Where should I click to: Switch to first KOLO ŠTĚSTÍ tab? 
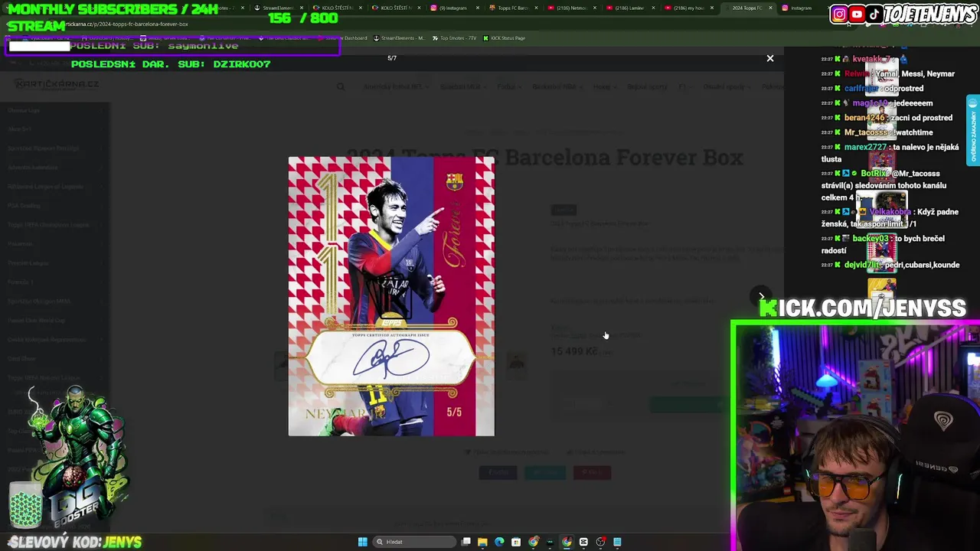pyautogui.click(x=336, y=8)
